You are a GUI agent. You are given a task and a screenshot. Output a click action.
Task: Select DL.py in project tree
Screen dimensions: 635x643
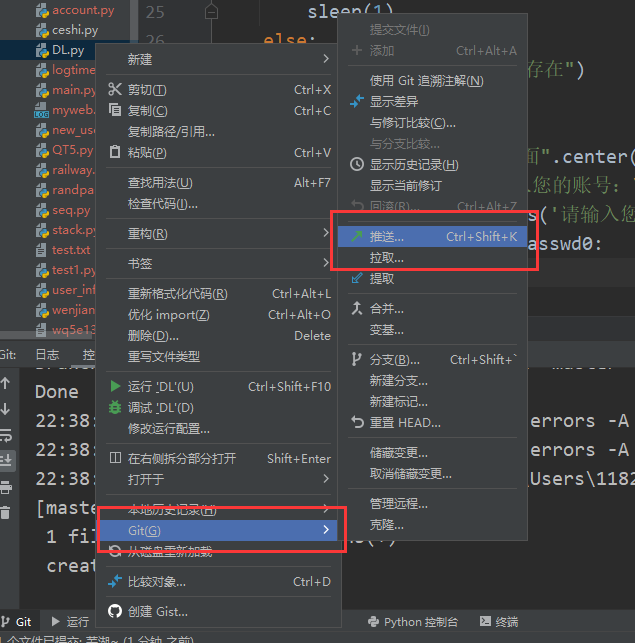(x=68, y=50)
